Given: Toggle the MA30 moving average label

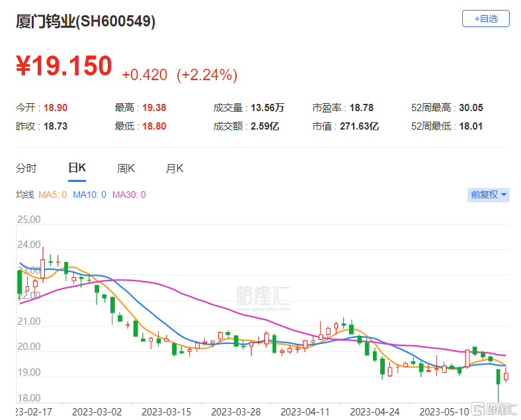Looking at the screenshot, I should tap(129, 194).
